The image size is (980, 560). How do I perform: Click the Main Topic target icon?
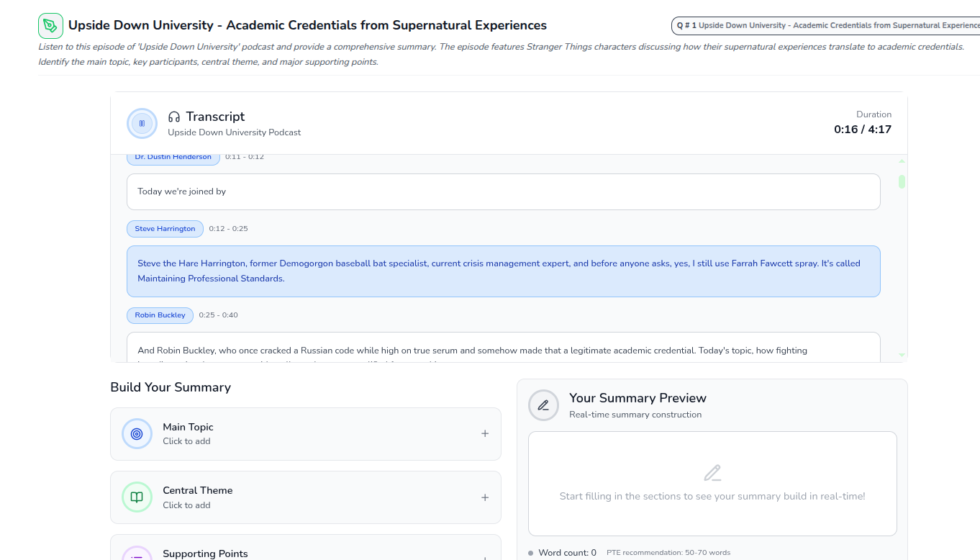coord(137,434)
